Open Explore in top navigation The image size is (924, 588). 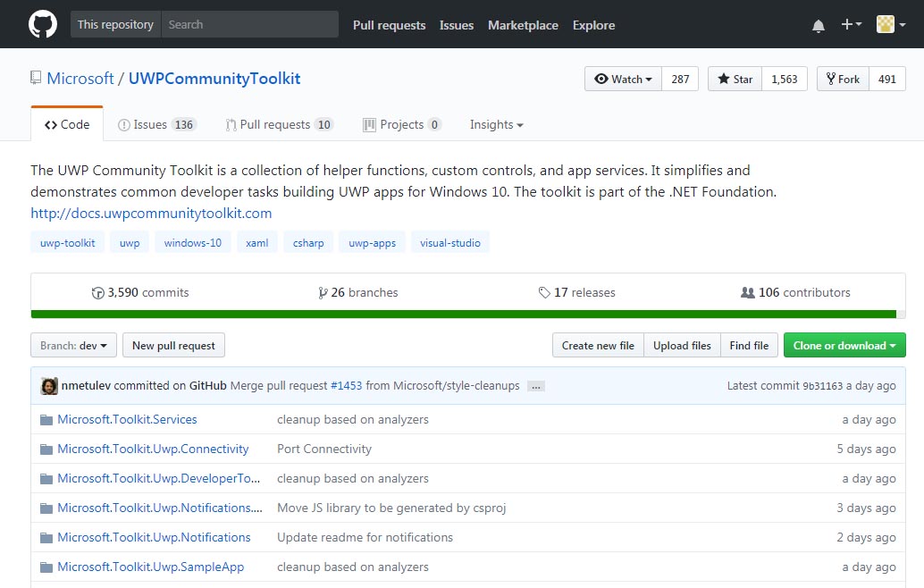tap(593, 25)
